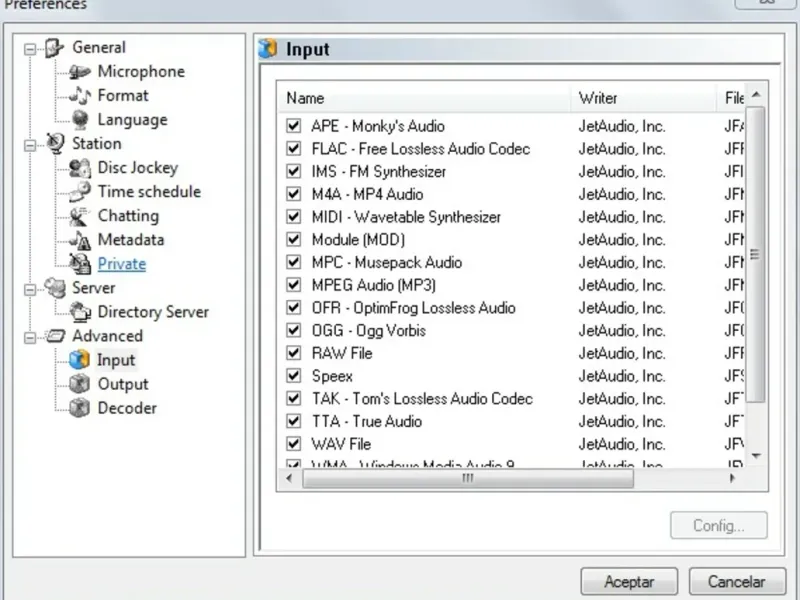Sort list by Name column header
The image size is (800, 600).
[x=423, y=97]
